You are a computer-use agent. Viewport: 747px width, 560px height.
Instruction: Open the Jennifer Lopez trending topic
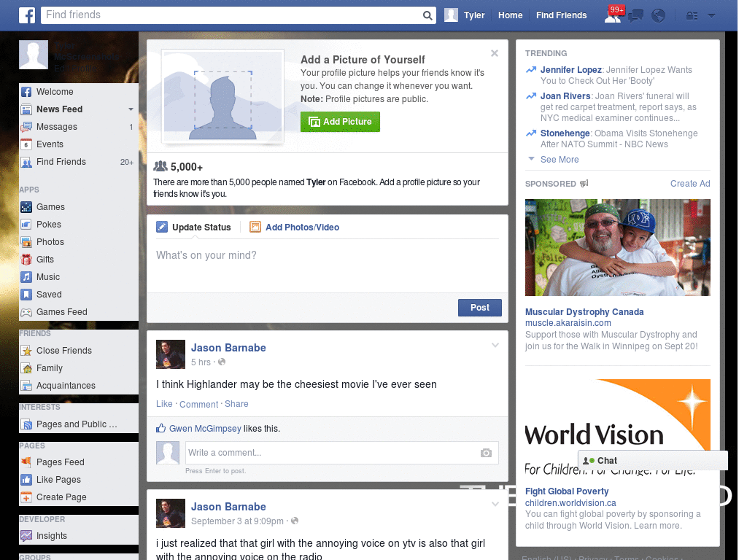(570, 70)
